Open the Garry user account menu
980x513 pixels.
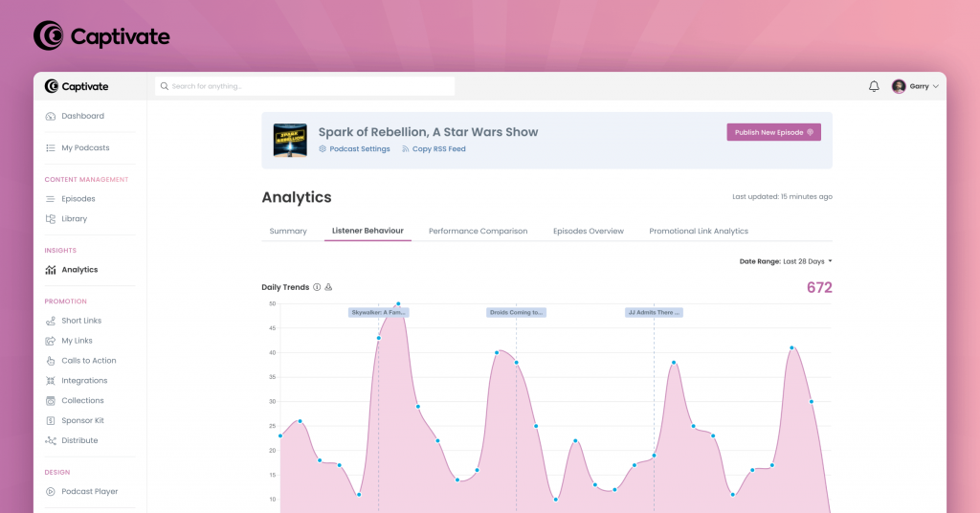[x=915, y=86]
